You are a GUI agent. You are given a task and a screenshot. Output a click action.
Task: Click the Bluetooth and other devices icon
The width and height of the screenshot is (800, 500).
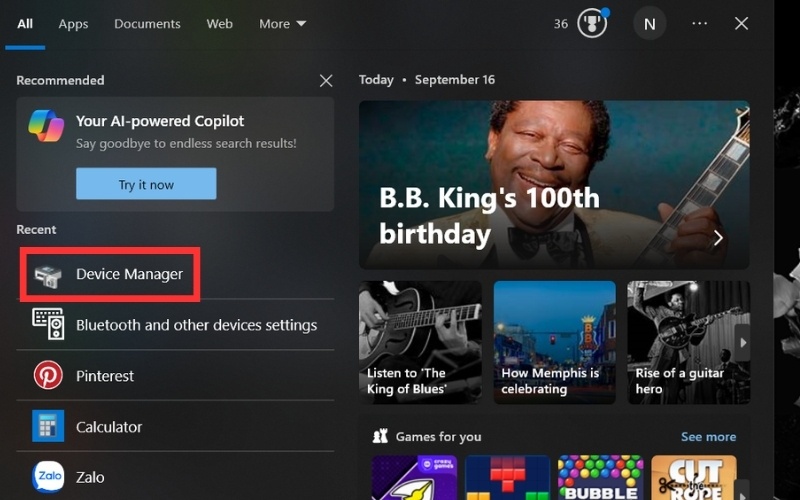tap(48, 324)
